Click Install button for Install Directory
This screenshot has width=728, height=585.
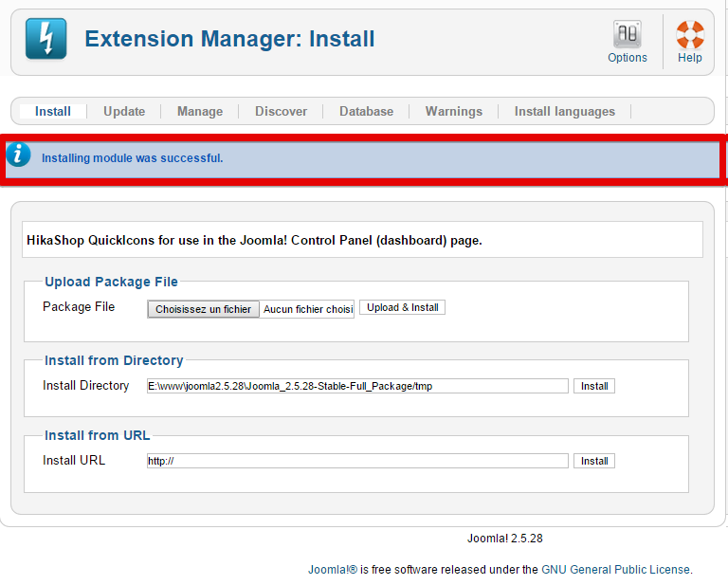594,386
